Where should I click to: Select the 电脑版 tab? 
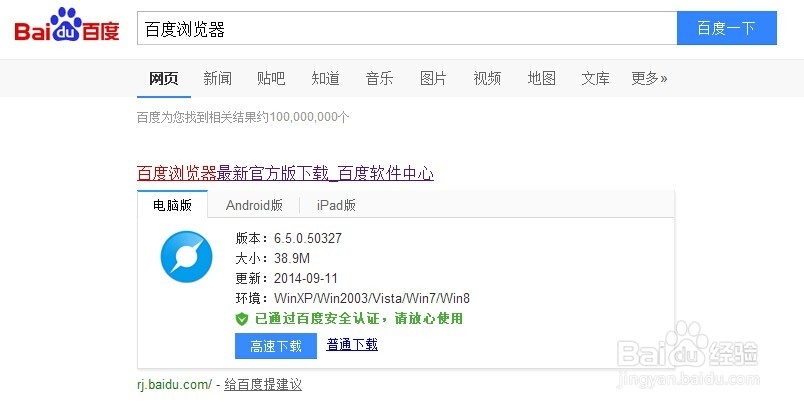172,205
